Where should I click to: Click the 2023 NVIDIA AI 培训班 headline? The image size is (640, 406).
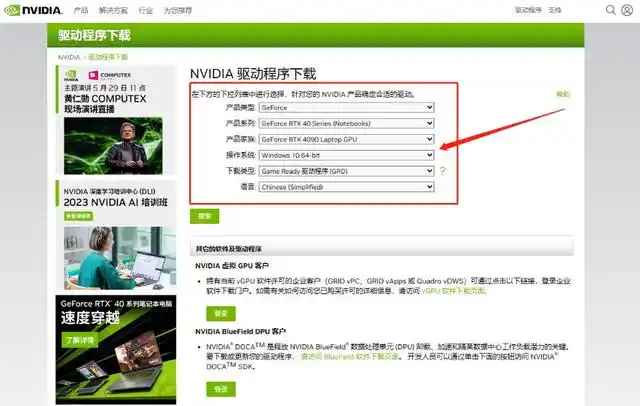[116, 202]
